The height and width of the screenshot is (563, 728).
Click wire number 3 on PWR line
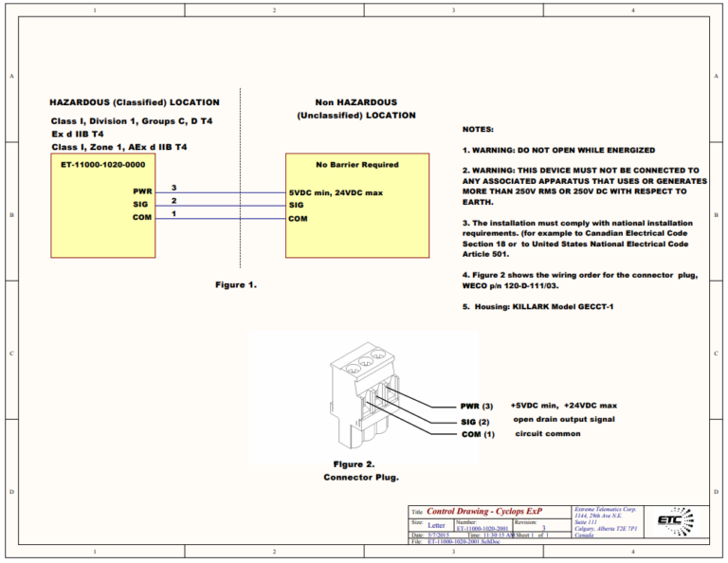pyautogui.click(x=174, y=188)
